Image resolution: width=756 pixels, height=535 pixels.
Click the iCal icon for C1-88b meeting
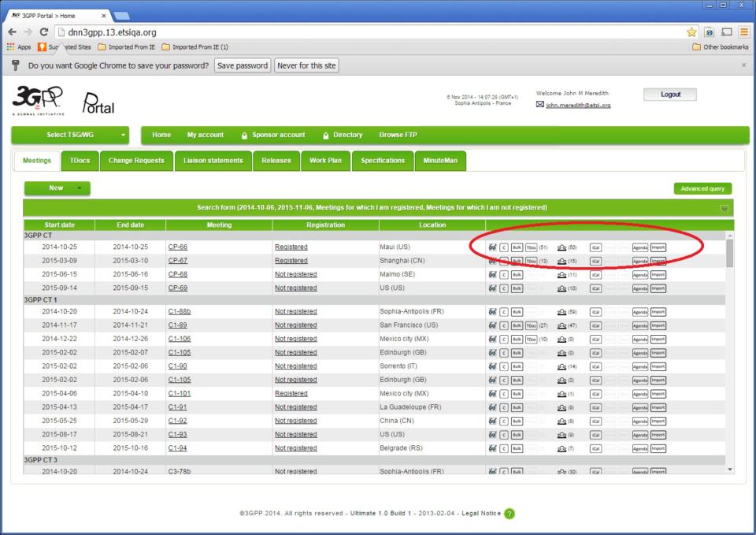[x=596, y=312]
